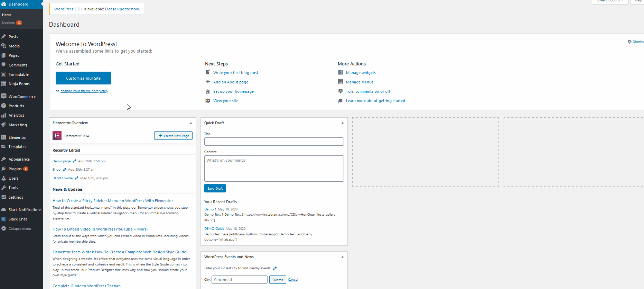
Task: Click Manage menus link
Action: (x=360, y=82)
